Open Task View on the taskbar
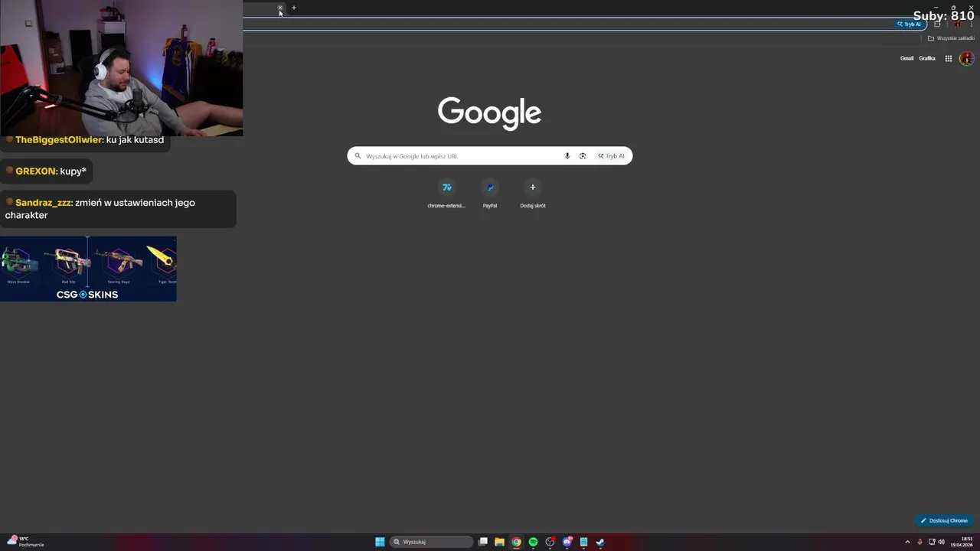The height and width of the screenshot is (551, 980). point(483,542)
